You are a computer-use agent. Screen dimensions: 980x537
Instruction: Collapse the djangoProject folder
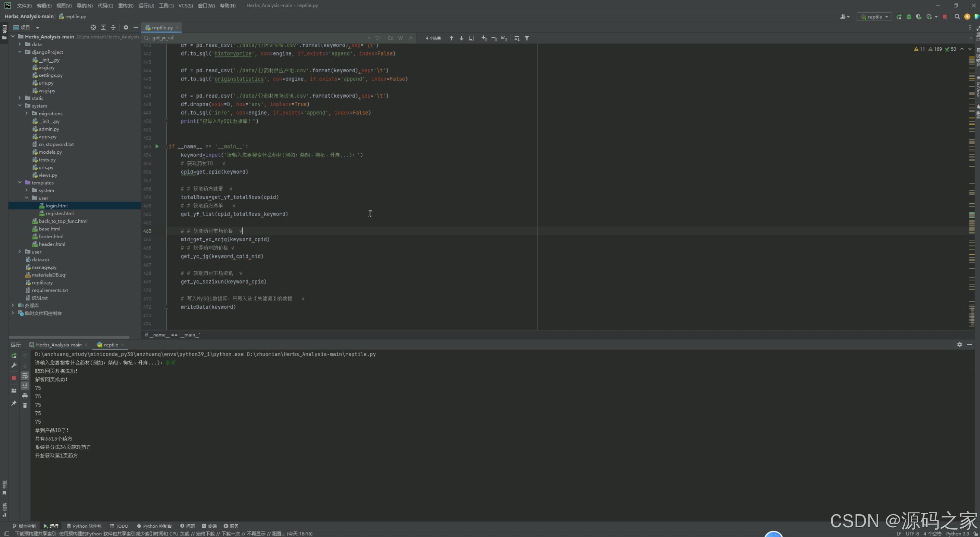coord(20,52)
